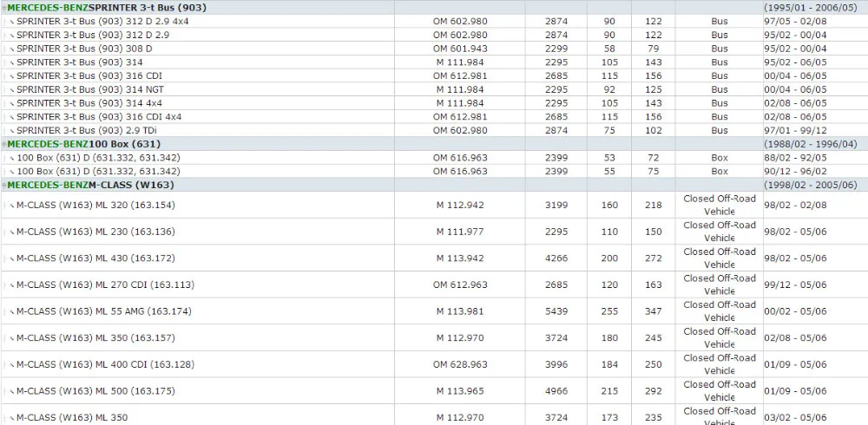Click the arrow icon beside SPRINTER 314 NGT
The width and height of the screenshot is (868, 425).
pos(11,89)
